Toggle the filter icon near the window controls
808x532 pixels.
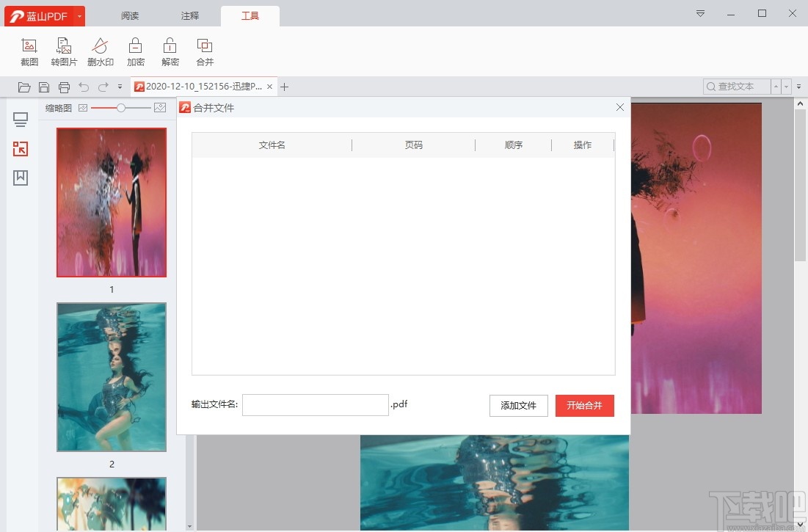699,13
